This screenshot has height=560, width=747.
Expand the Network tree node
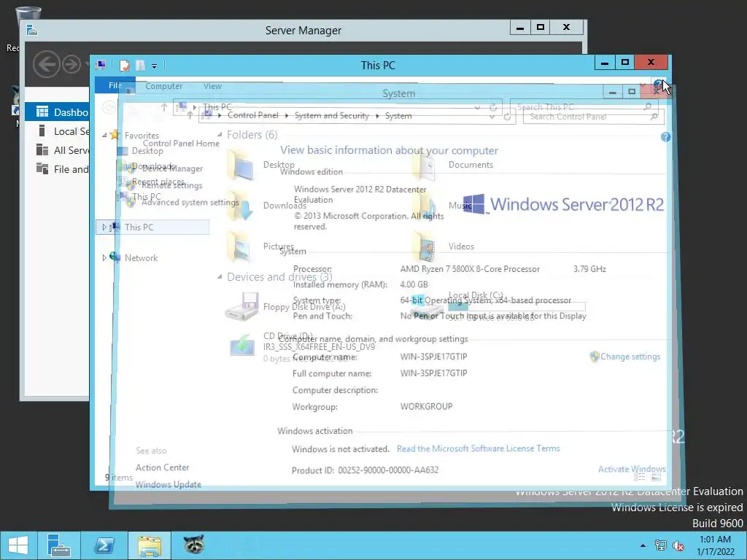coord(104,257)
